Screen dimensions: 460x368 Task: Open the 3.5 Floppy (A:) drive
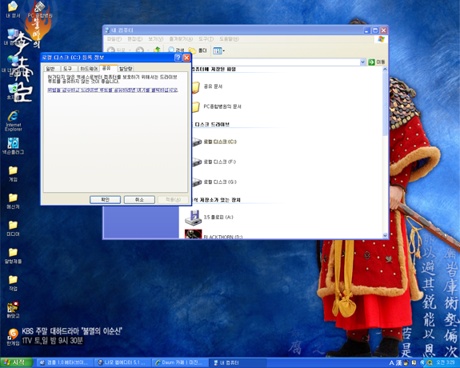(193, 217)
